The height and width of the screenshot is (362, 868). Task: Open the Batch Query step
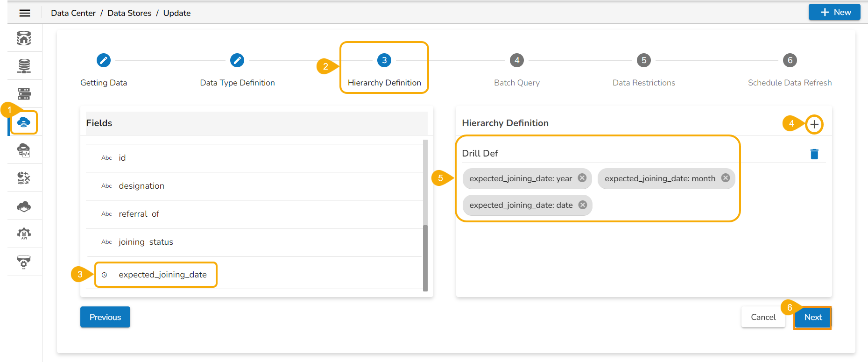point(517,60)
